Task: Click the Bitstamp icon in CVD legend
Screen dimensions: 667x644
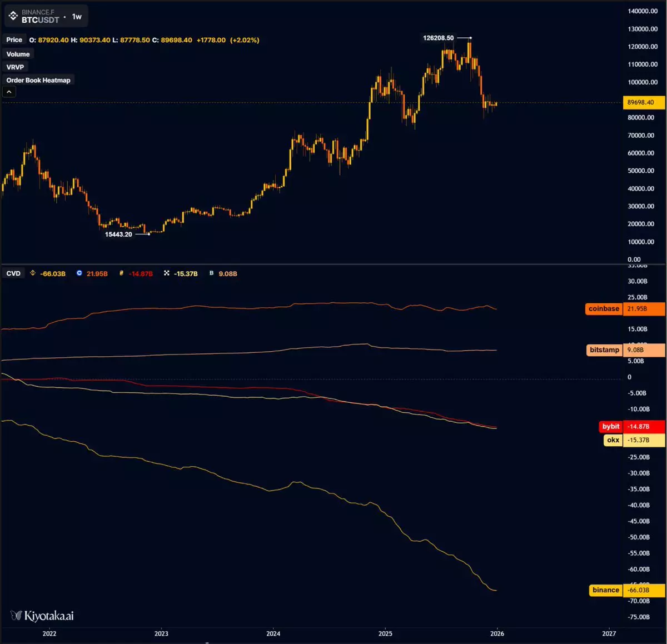Action: coord(211,273)
